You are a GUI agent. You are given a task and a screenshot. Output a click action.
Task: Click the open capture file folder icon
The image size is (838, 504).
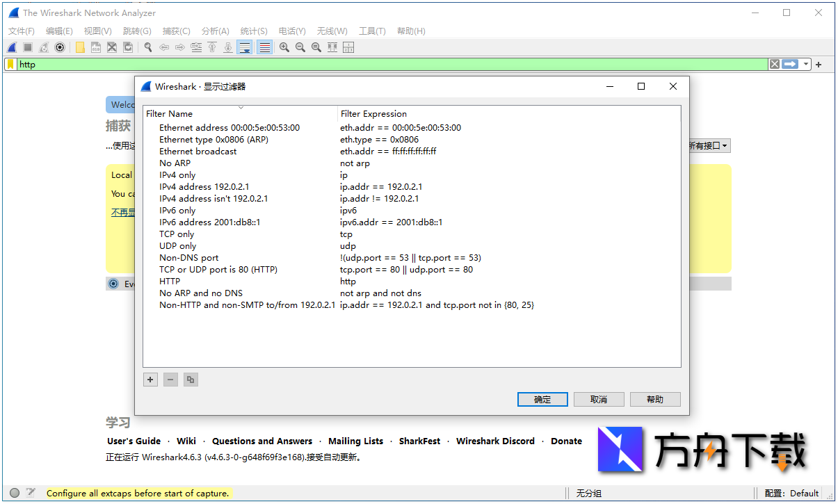click(80, 47)
